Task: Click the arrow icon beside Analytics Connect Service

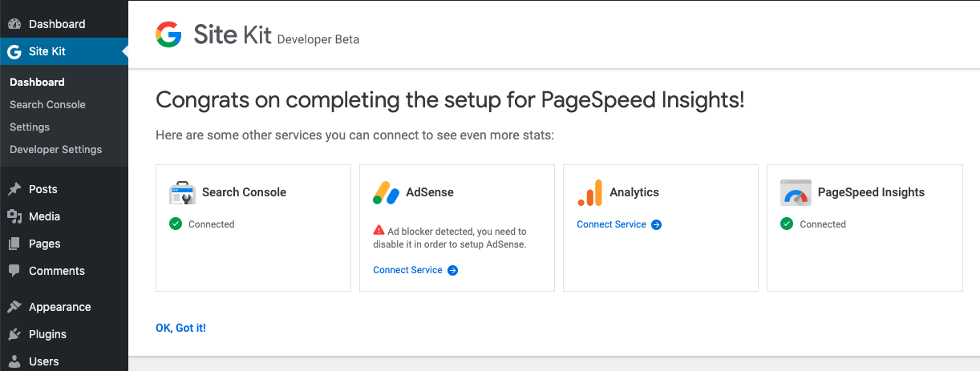Action: click(x=656, y=224)
